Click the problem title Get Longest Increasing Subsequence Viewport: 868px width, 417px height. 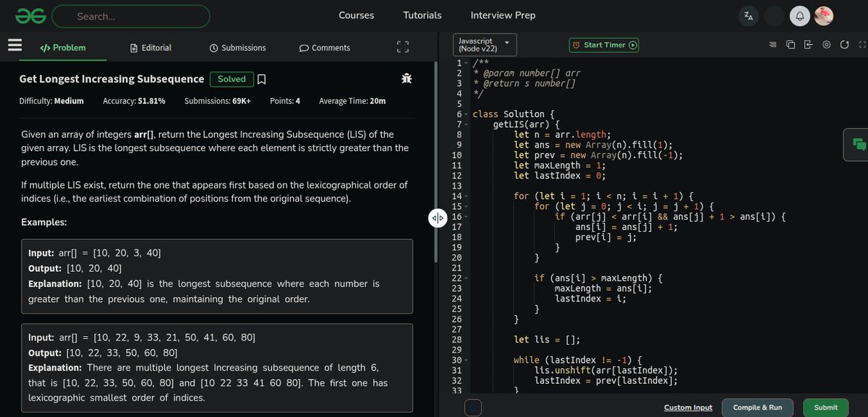coord(112,79)
